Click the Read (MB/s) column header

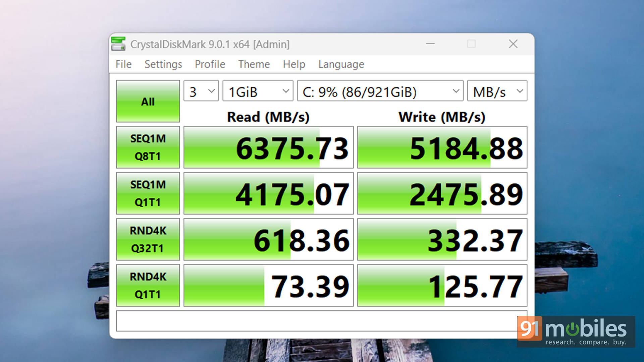tap(268, 117)
